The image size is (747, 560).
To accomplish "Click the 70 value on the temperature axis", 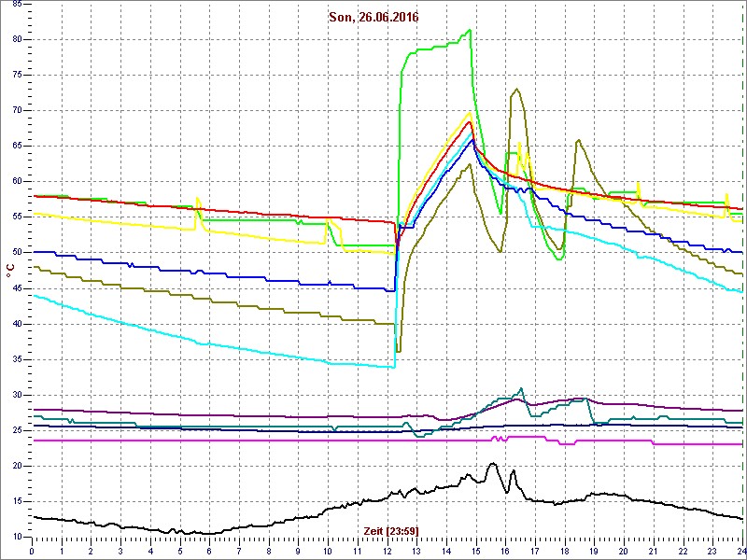I will click(16, 111).
